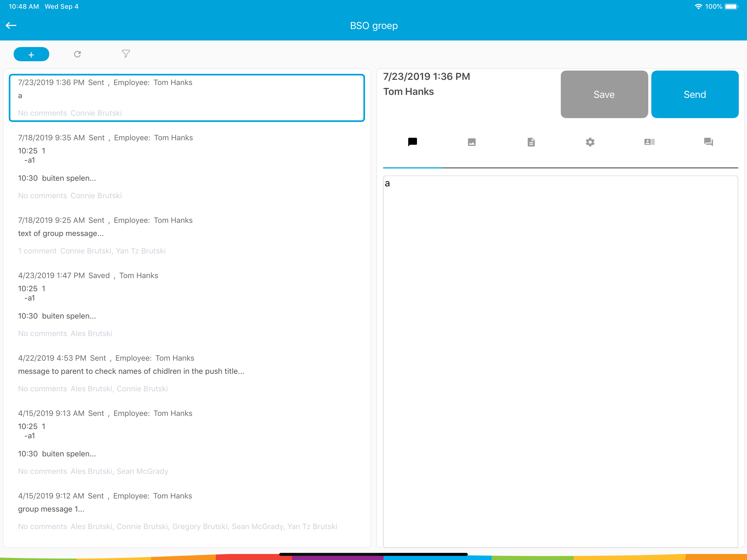Open the 4/15/2019 9:12 AM message

coord(187,511)
